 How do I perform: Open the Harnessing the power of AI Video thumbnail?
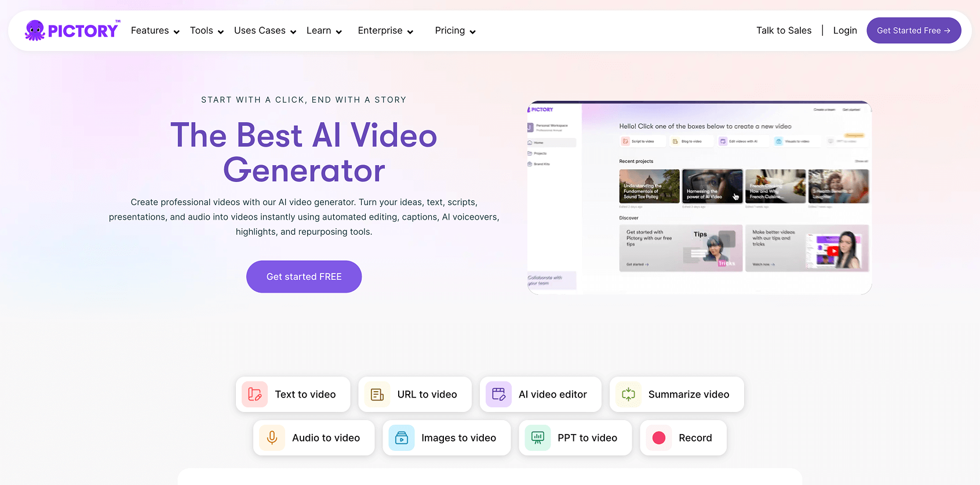pos(712,186)
